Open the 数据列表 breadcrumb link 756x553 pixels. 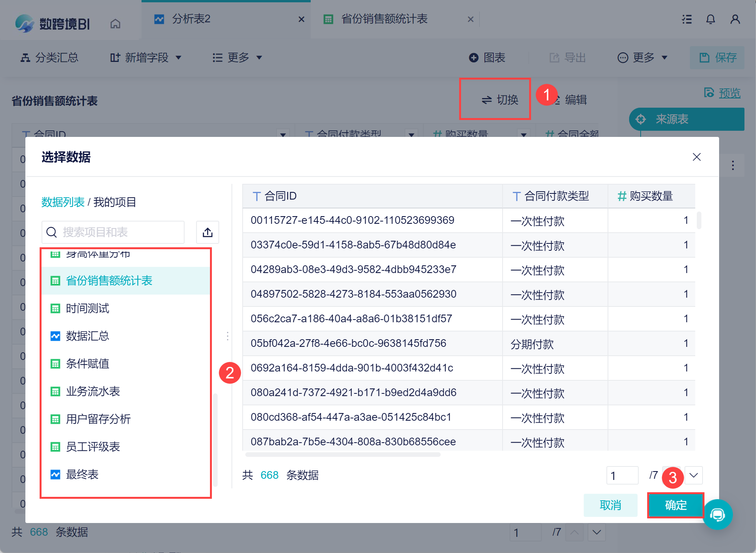point(63,202)
